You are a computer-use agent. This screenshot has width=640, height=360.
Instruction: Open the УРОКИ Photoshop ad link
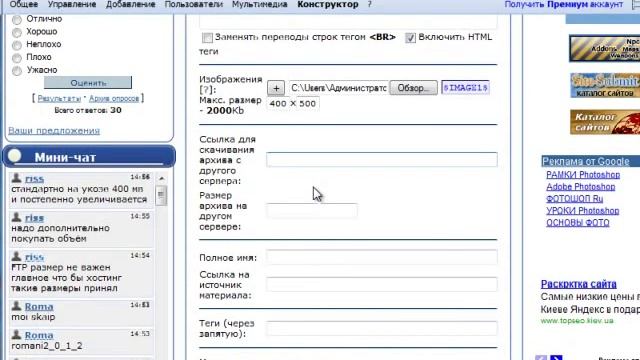[x=583, y=211]
